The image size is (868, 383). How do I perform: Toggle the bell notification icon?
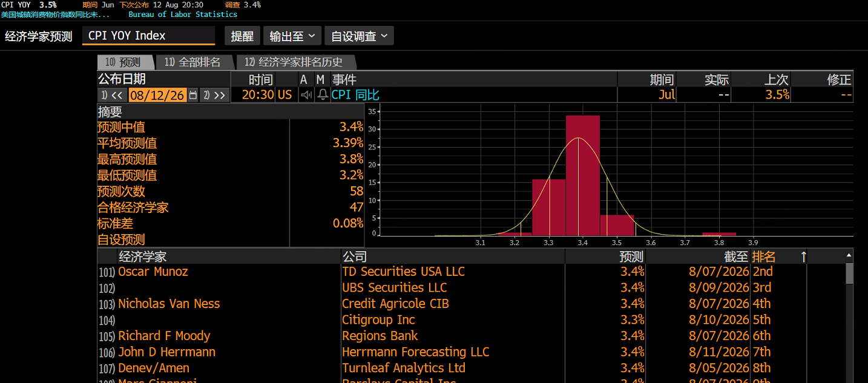click(x=323, y=95)
